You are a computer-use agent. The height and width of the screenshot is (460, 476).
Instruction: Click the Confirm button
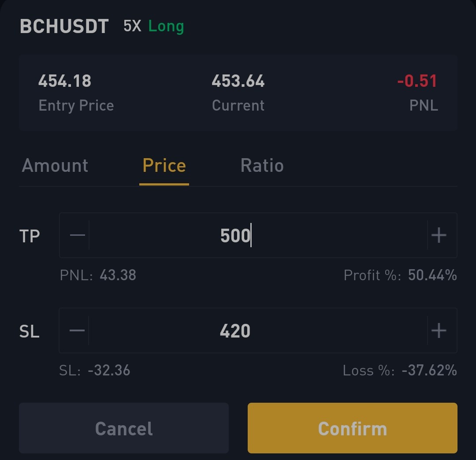(x=353, y=428)
